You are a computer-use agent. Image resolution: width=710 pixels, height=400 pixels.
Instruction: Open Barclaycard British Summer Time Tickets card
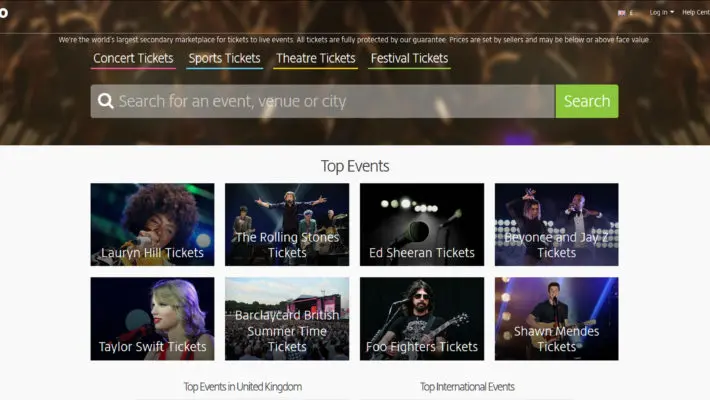pos(287,318)
